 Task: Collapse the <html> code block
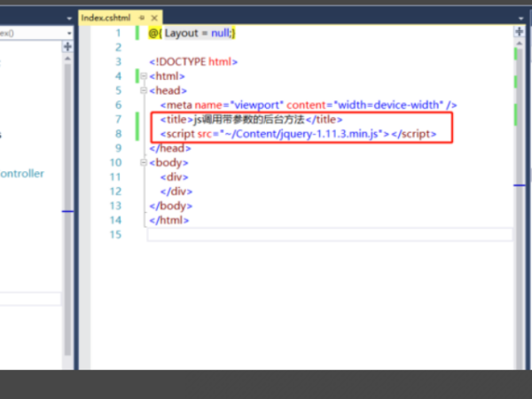[144, 76]
